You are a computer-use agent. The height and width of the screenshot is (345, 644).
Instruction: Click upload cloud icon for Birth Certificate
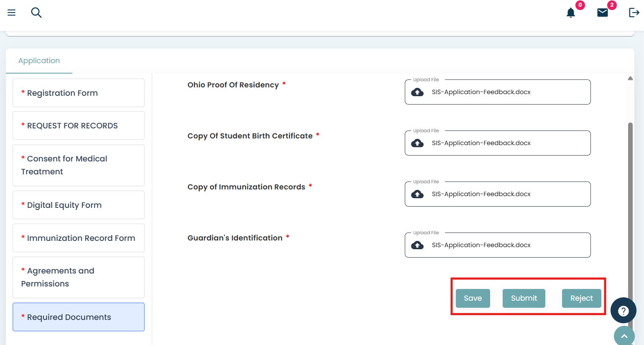coord(417,143)
